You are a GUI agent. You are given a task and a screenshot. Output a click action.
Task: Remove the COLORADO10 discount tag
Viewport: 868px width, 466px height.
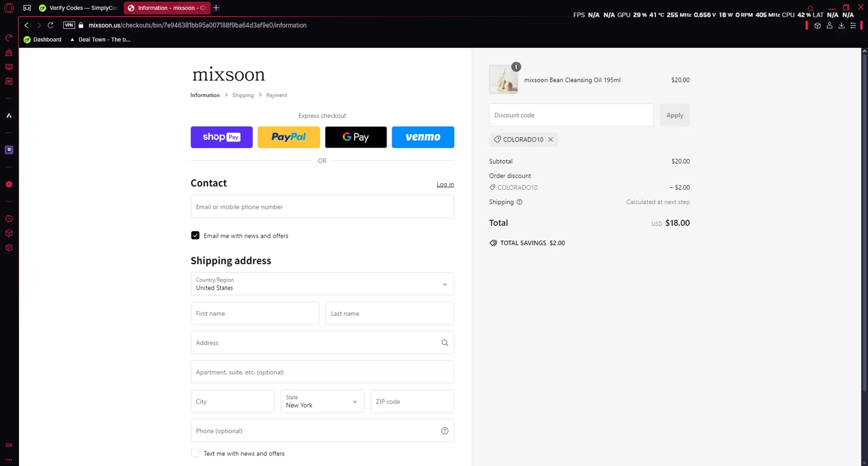coord(550,140)
